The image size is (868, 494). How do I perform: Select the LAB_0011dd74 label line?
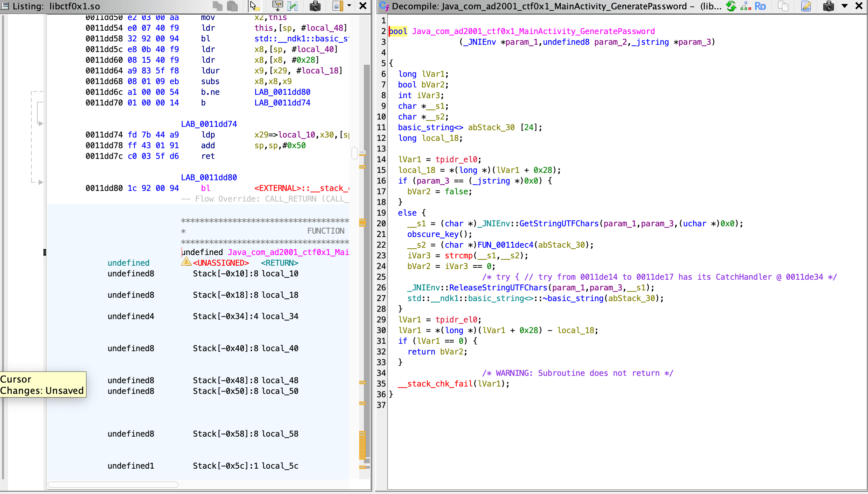(209, 124)
